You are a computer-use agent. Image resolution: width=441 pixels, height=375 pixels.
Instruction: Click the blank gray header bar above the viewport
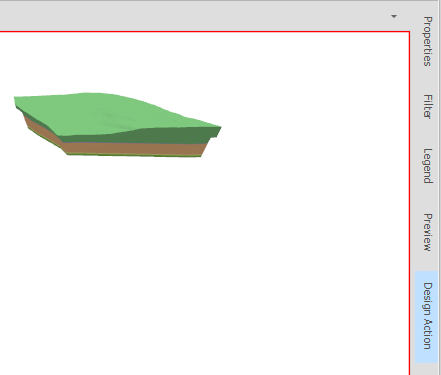(x=193, y=16)
